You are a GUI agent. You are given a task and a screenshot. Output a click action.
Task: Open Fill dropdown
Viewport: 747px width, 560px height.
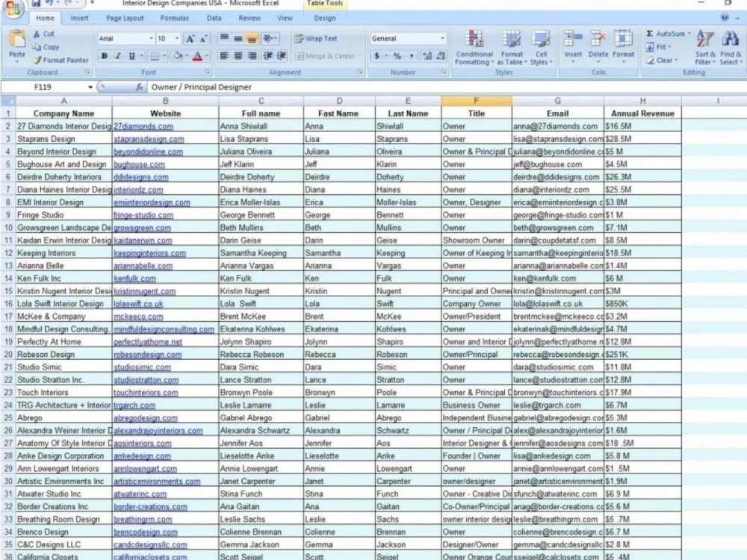coord(659,46)
